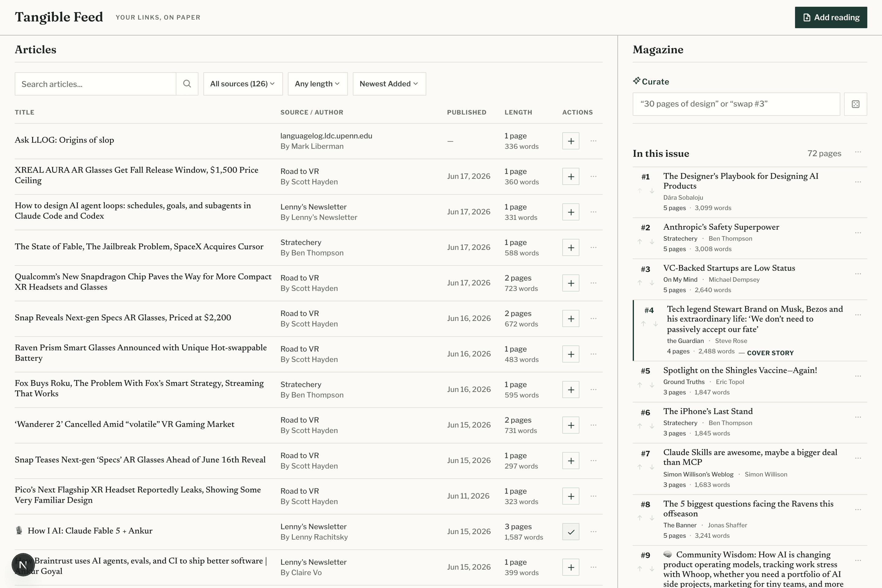
Task: Add 'The State of Fable' article to magazine
Action: pos(571,247)
